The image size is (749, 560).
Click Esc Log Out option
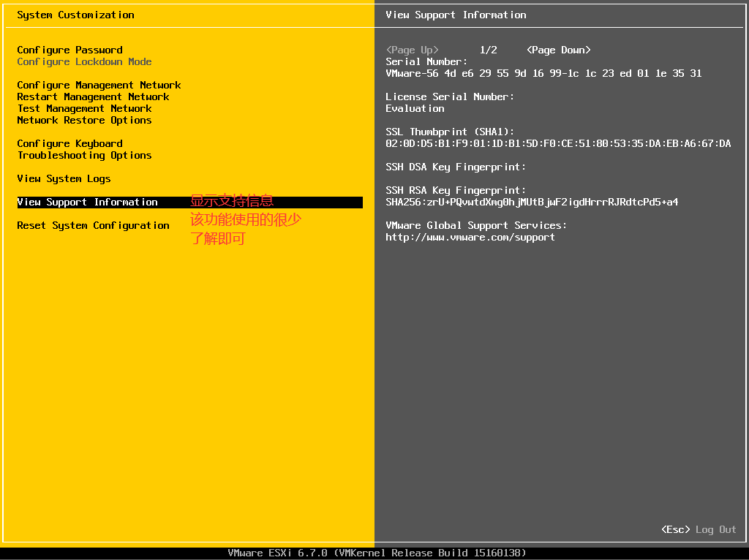[x=699, y=529]
